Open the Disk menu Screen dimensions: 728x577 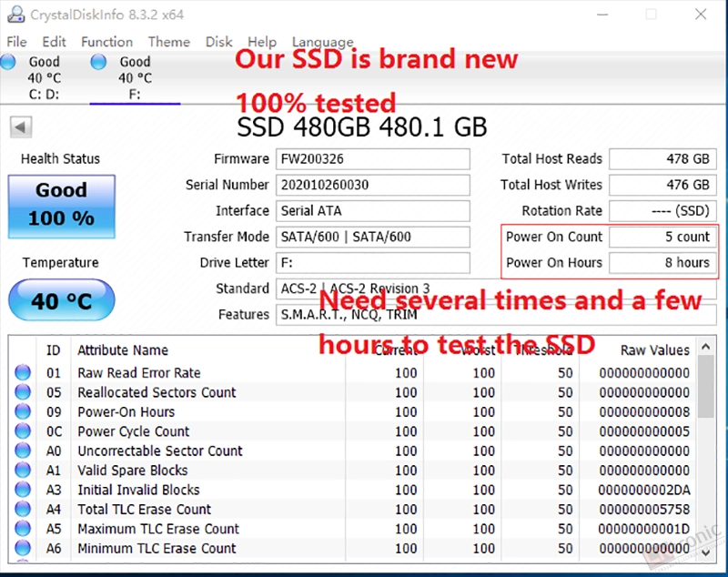click(x=218, y=42)
